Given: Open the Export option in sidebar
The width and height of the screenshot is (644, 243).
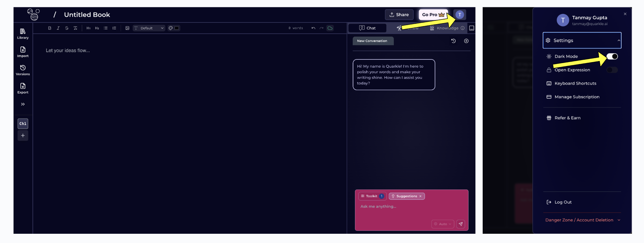Looking at the screenshot, I should coord(23,88).
